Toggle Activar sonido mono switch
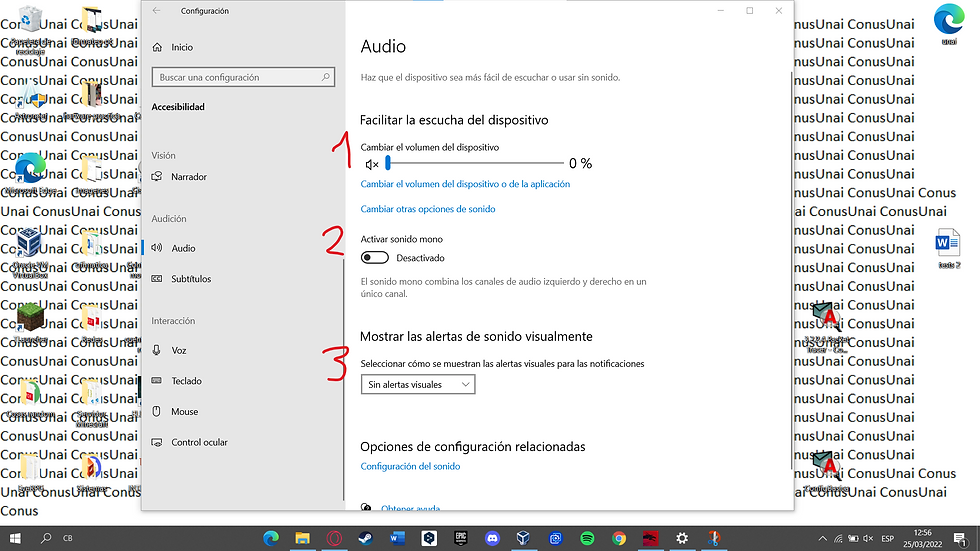This screenshot has width=980, height=551. pos(374,257)
